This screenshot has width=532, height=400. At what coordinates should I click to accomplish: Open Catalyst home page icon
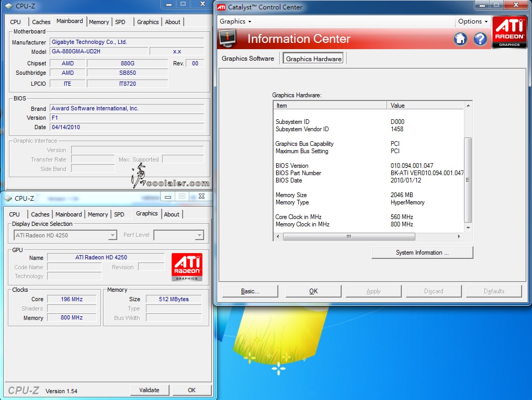click(x=460, y=39)
